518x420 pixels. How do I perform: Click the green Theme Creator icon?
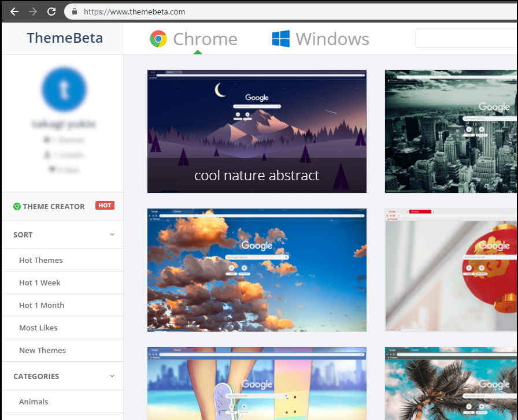coord(17,207)
